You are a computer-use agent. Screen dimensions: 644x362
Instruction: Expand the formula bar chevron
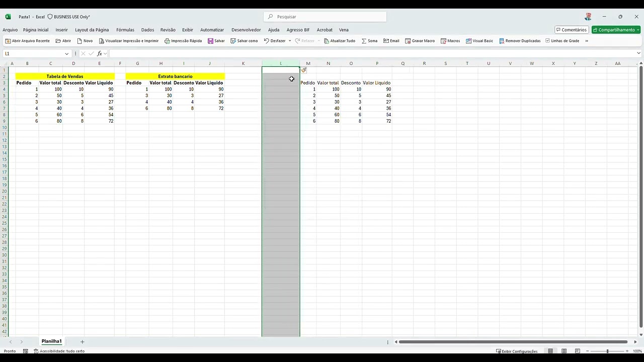coord(638,53)
